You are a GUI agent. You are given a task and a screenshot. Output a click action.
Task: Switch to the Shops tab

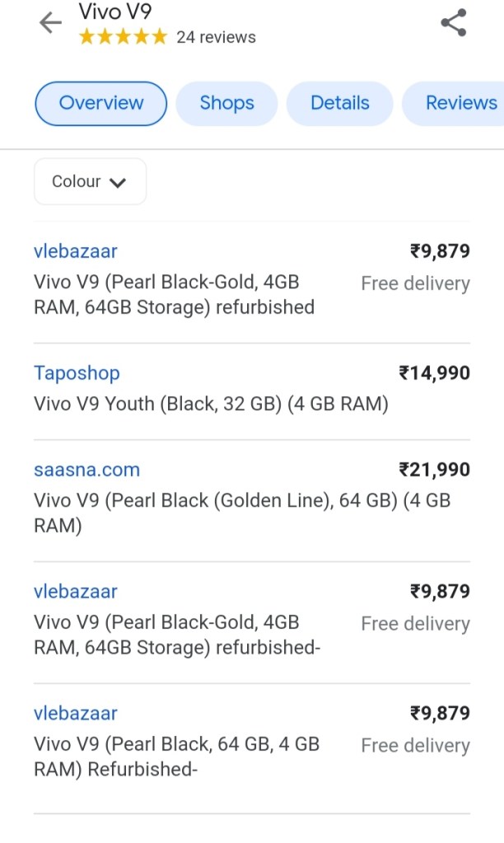point(226,103)
